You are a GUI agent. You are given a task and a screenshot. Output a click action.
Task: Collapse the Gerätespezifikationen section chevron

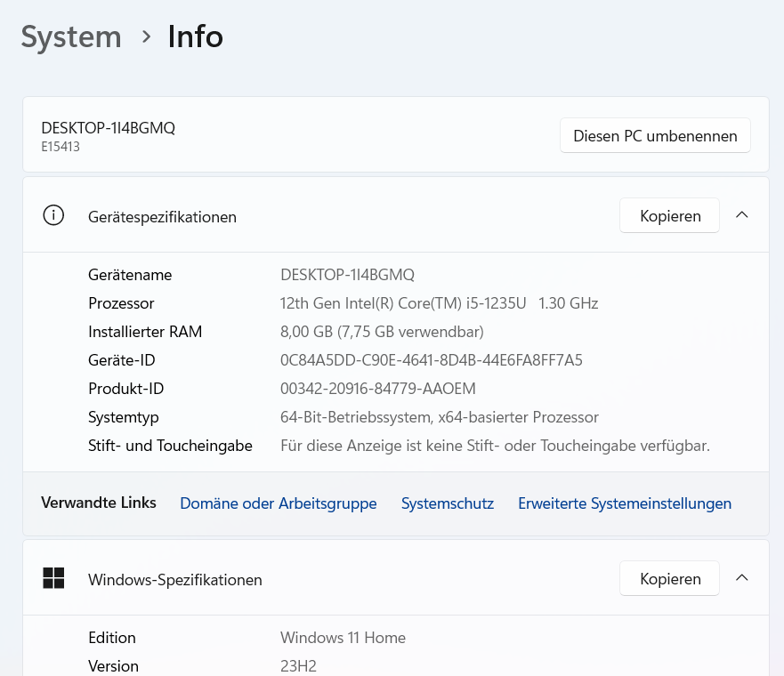(742, 215)
